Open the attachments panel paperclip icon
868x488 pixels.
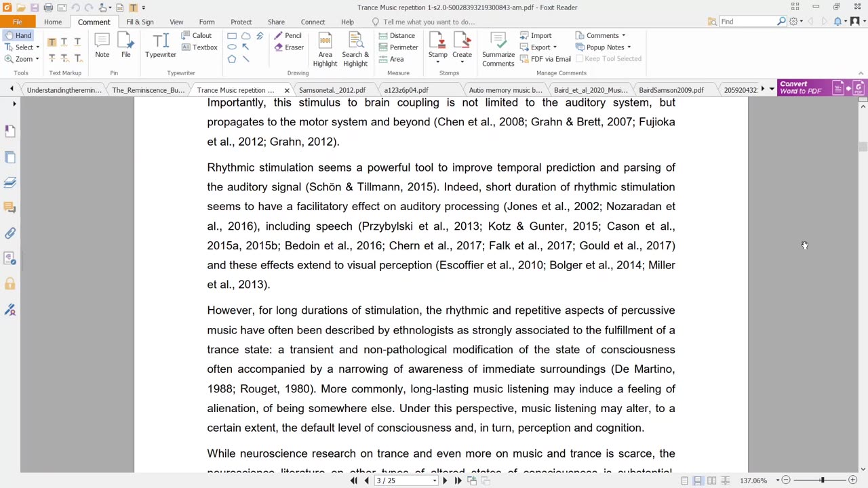(10, 233)
